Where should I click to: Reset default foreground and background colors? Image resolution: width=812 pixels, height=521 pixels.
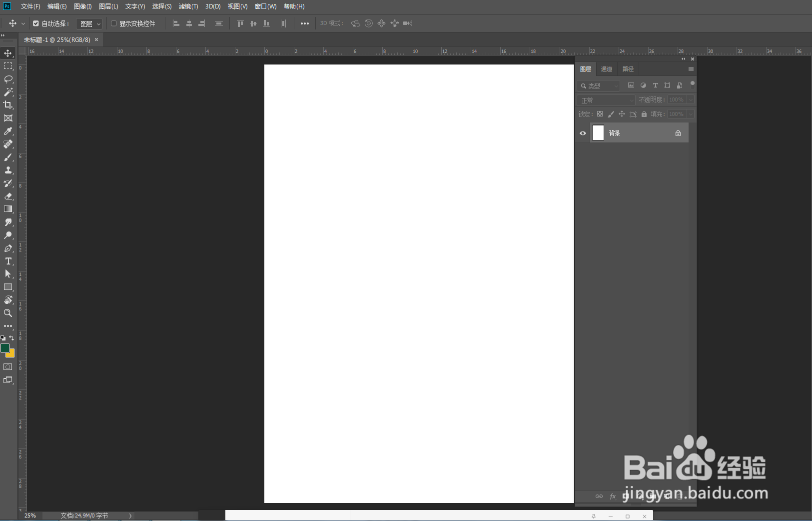pyautogui.click(x=3, y=338)
